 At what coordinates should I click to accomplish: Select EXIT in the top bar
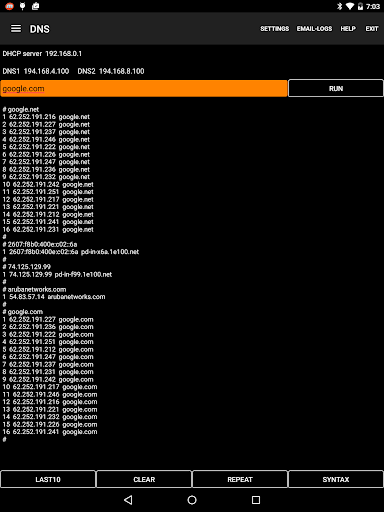tap(372, 29)
